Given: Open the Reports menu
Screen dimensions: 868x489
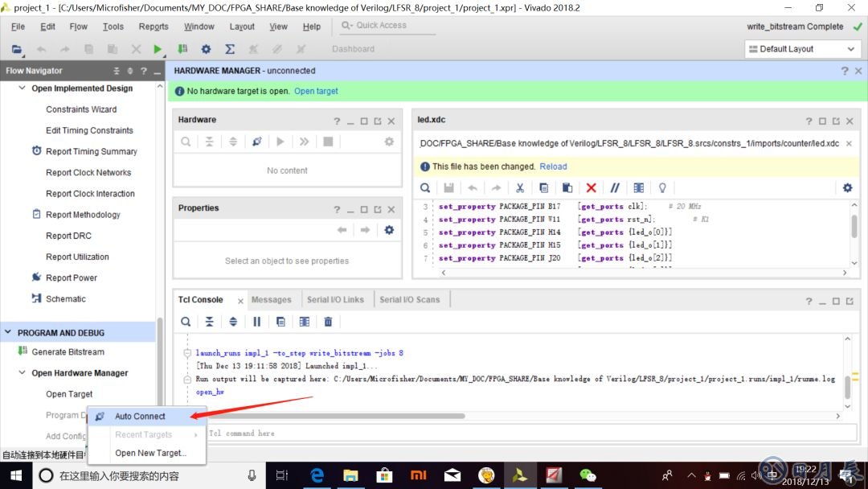Looking at the screenshot, I should [154, 27].
